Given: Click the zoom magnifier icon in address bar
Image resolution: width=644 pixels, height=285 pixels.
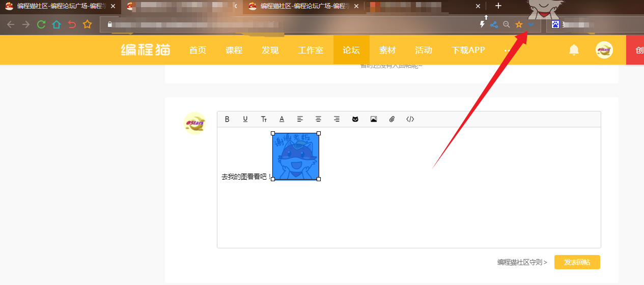Looking at the screenshot, I should click(506, 24).
